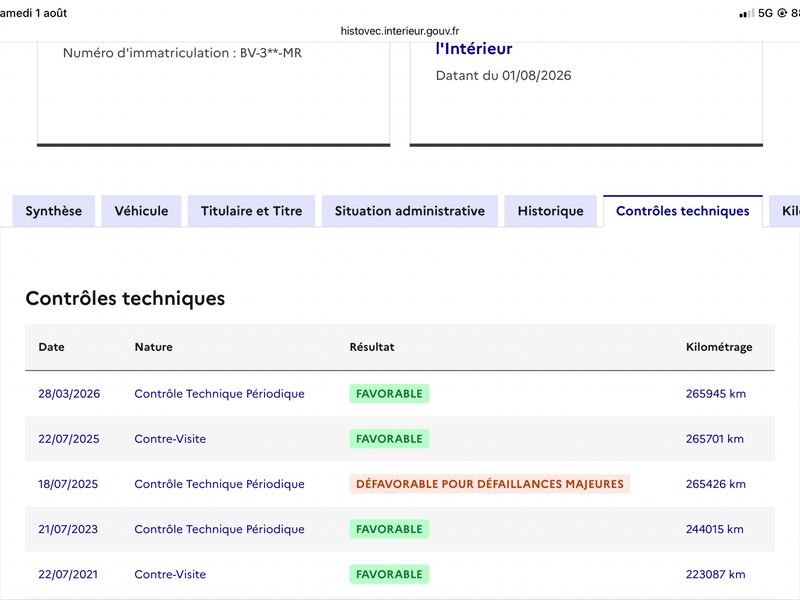This screenshot has height=600, width=800.
Task: Click the FAVORABLE badge for 22/07/2021
Action: (389, 574)
